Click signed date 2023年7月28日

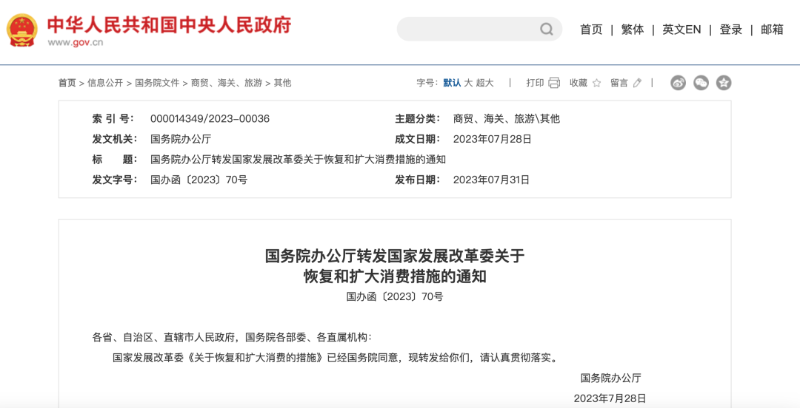(610, 398)
